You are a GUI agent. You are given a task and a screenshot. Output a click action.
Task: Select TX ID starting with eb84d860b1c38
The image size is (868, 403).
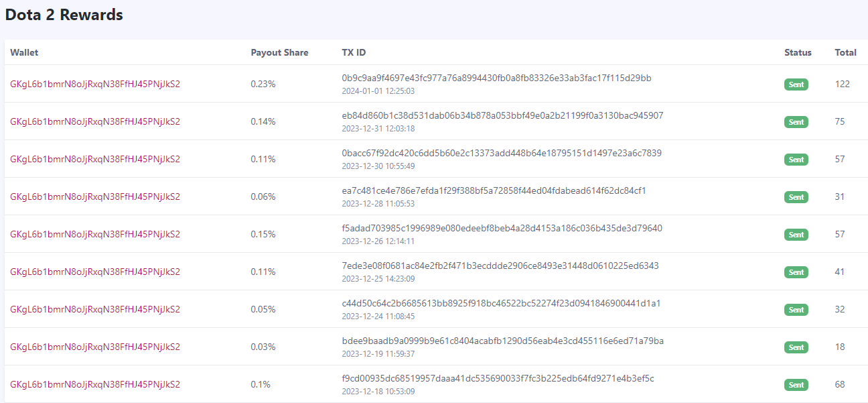coord(502,115)
